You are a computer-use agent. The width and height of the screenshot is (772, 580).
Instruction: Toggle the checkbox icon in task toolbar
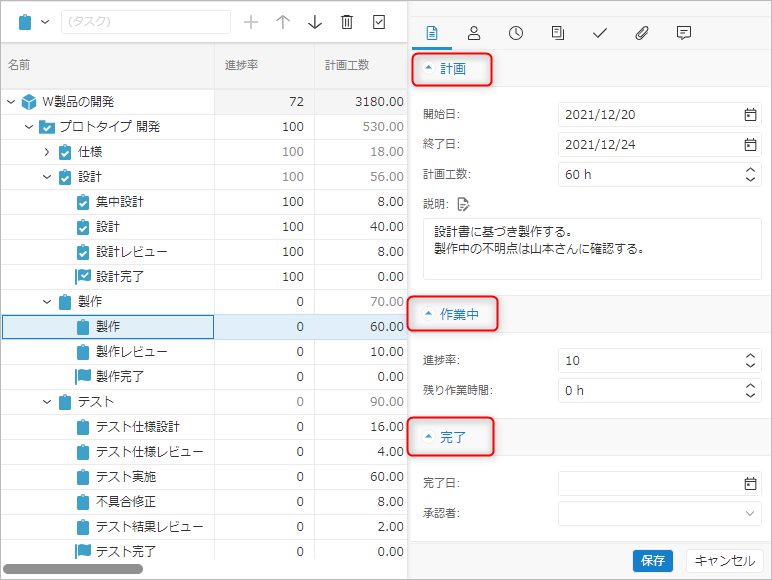pyautogui.click(x=379, y=22)
